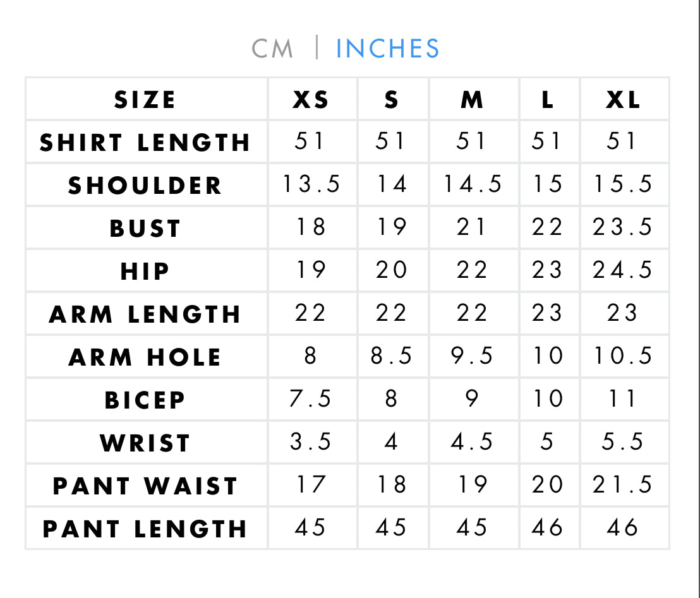Click the ARM HOLE row label
Screen dimensions: 700x598
click(x=145, y=357)
